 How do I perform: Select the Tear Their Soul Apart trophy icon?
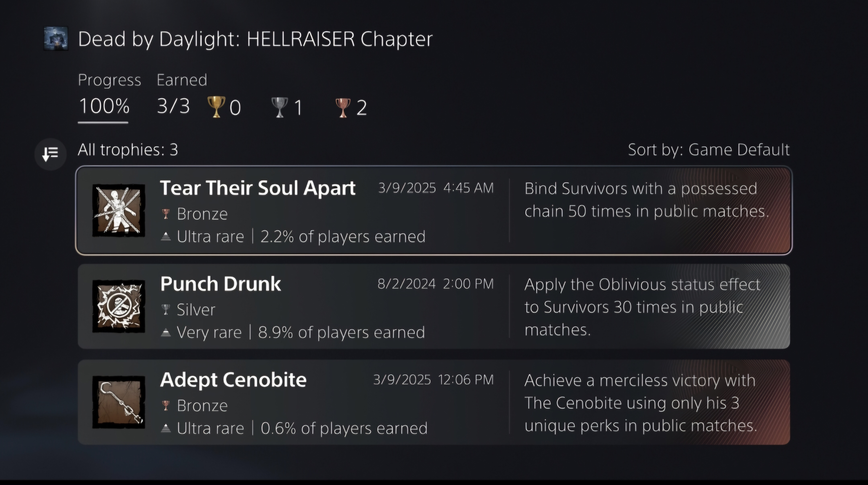tap(119, 211)
